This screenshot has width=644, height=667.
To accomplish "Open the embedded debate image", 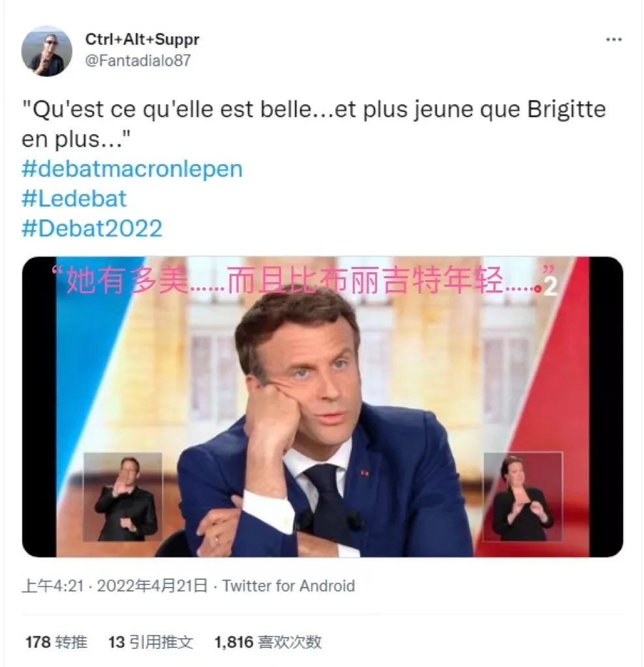I will pyautogui.click(x=322, y=406).
